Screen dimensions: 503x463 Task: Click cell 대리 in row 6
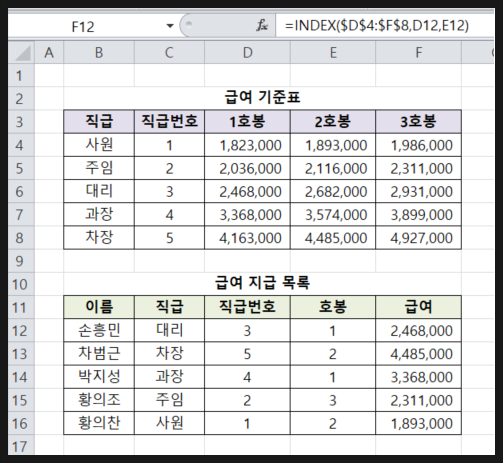click(99, 191)
